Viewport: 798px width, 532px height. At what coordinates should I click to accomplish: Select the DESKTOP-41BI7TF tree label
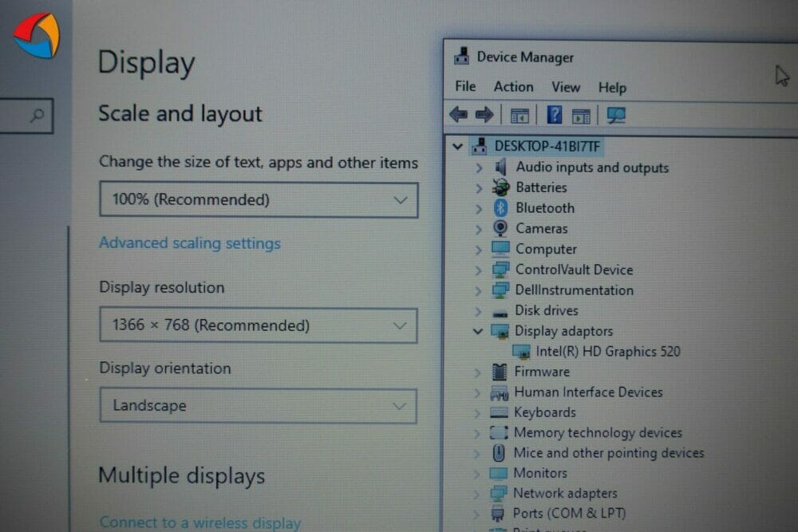[547, 147]
